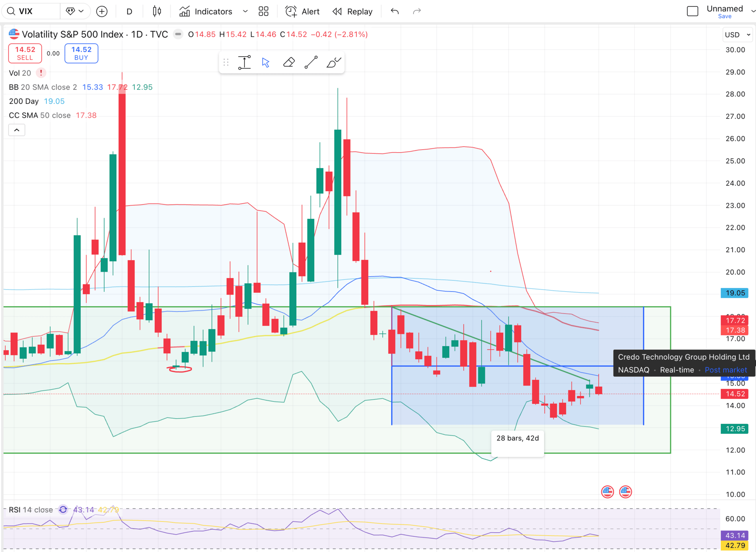Viewport: 756px width, 552px height.
Task: Select the brush drawing tool
Action: [334, 62]
